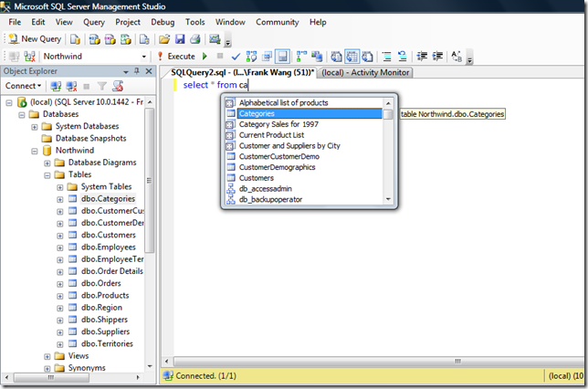Expand the dbo.Employees table node
The width and height of the screenshot is (588, 389).
[60, 247]
